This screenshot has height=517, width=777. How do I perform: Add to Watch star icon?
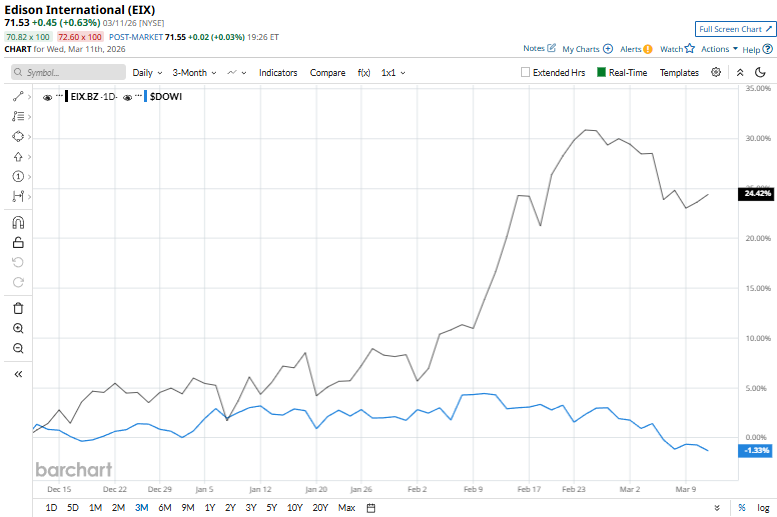pyautogui.click(x=689, y=48)
